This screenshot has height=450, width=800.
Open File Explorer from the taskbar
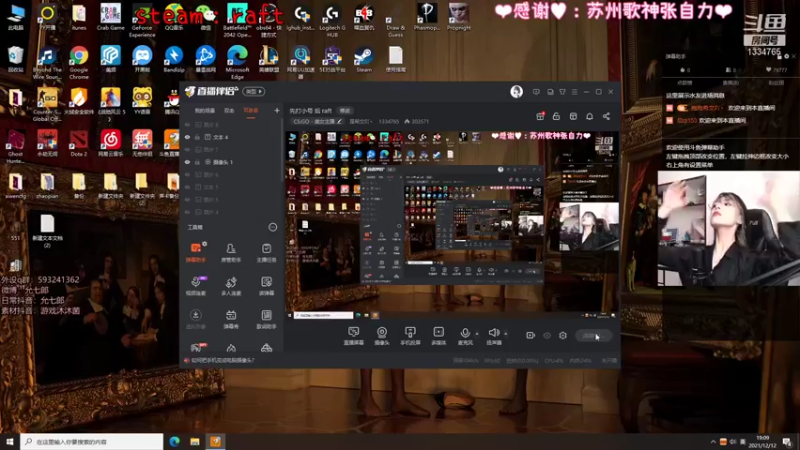click(195, 441)
